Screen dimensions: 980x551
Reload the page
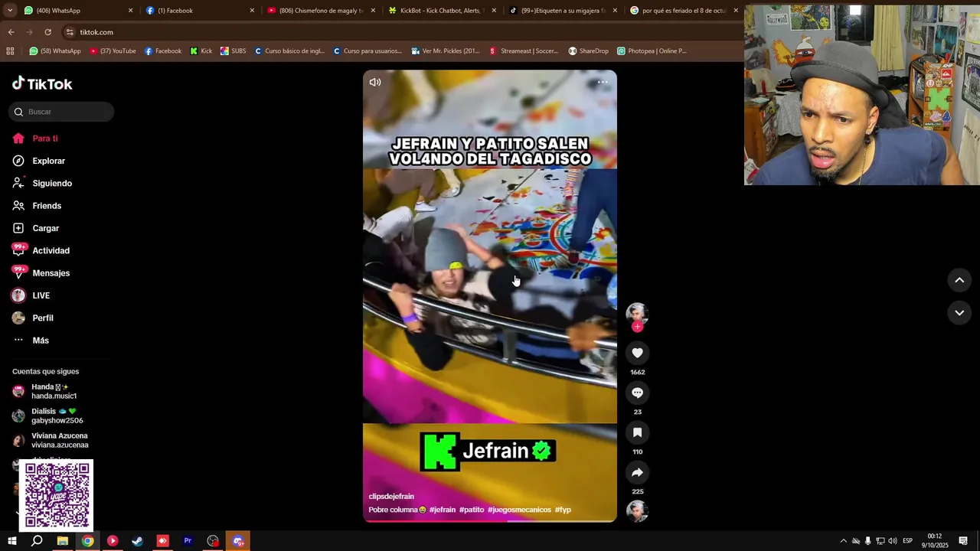pyautogui.click(x=47, y=32)
